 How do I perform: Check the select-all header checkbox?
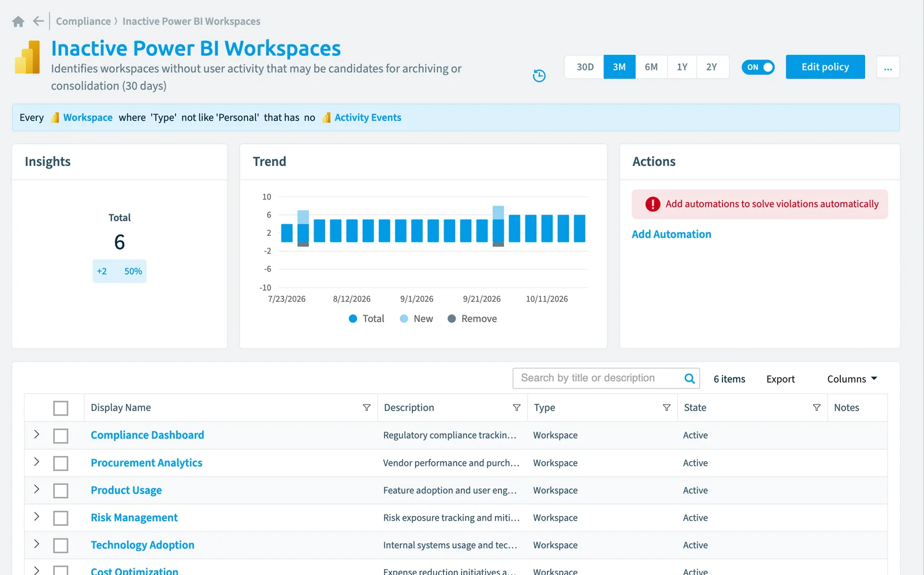point(61,408)
